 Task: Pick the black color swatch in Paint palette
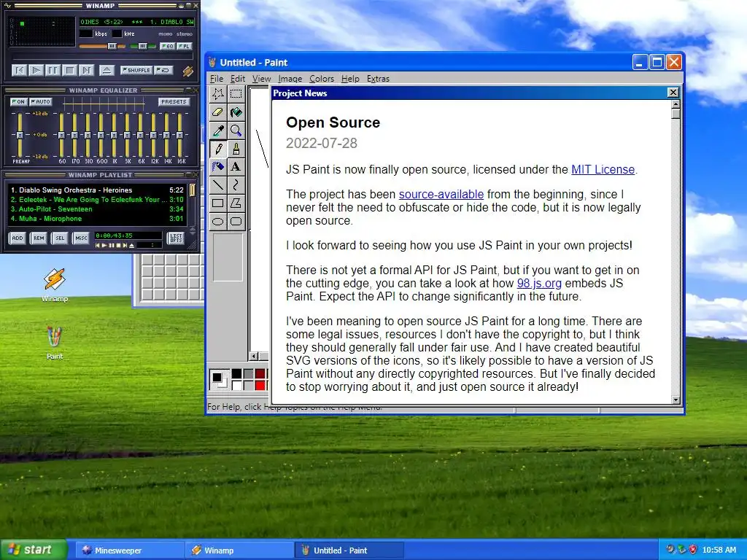(x=236, y=374)
